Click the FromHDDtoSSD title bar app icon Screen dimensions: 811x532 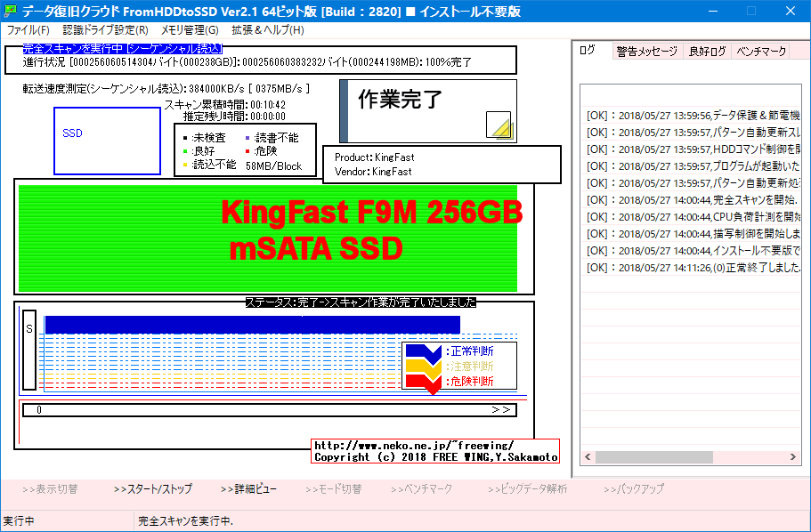pyautogui.click(x=12, y=10)
